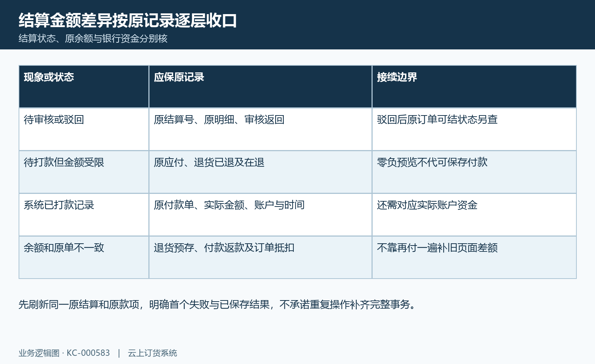Click the footer label 云上订货系统

[x=152, y=353]
